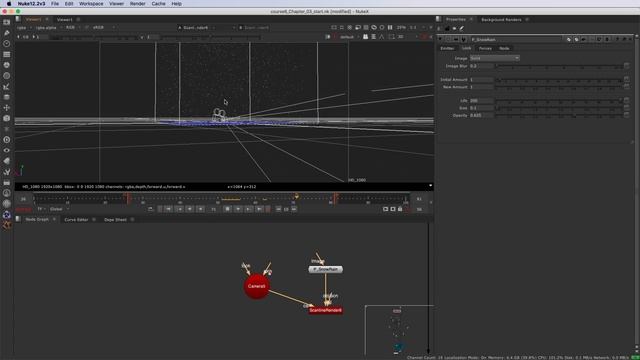
Task: Open the 3D nodes cube icon
Action: pos(7,118)
